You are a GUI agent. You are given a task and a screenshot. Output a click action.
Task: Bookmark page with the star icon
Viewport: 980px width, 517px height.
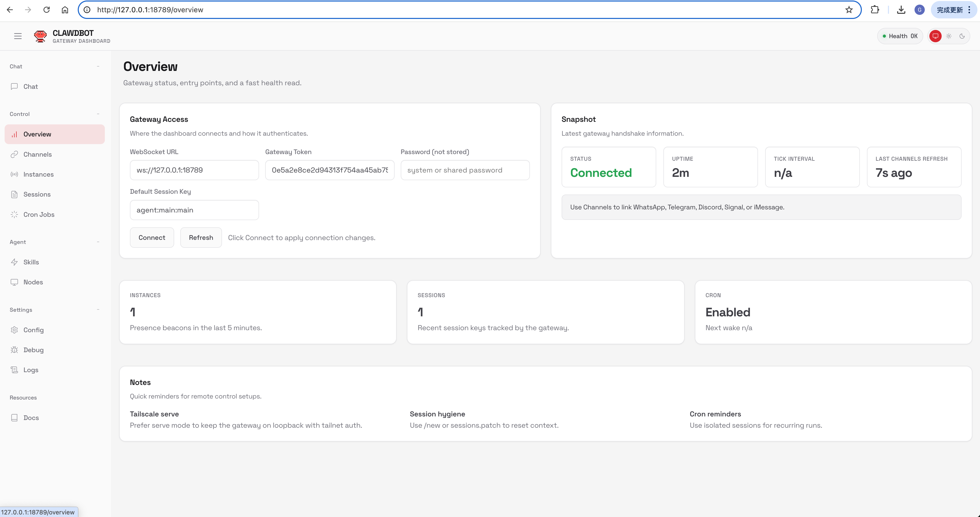(849, 10)
